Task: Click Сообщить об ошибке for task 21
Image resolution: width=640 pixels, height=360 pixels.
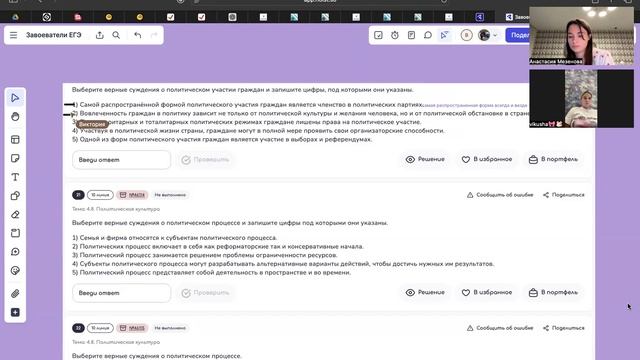Action: coord(500,195)
